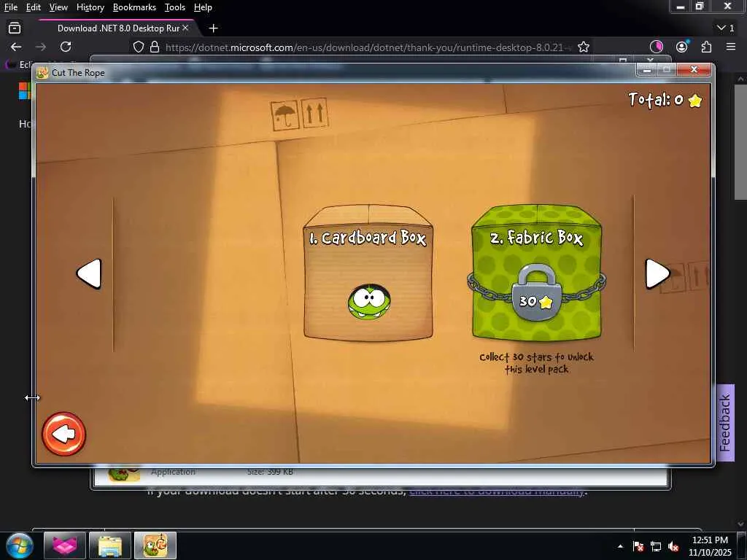Viewport: 747px width, 560px height.
Task: Open Firefox Bookmarks menu
Action: point(134,7)
